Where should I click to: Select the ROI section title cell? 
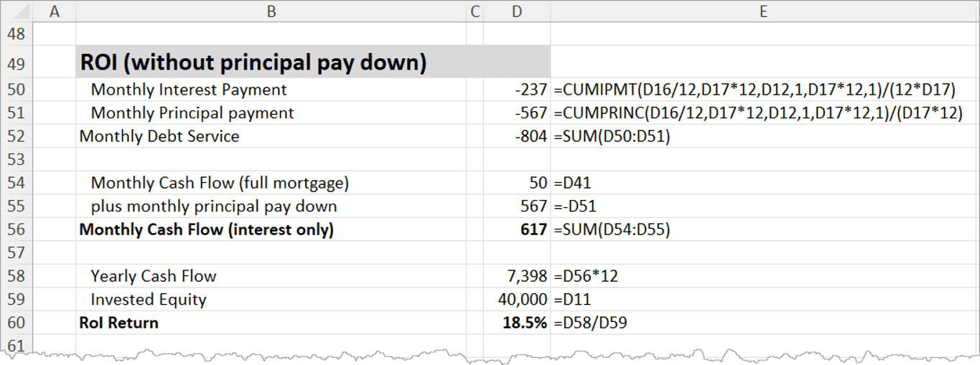[x=253, y=63]
